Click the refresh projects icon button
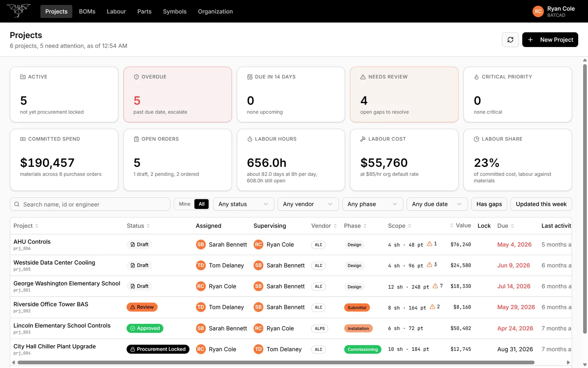 [510, 40]
